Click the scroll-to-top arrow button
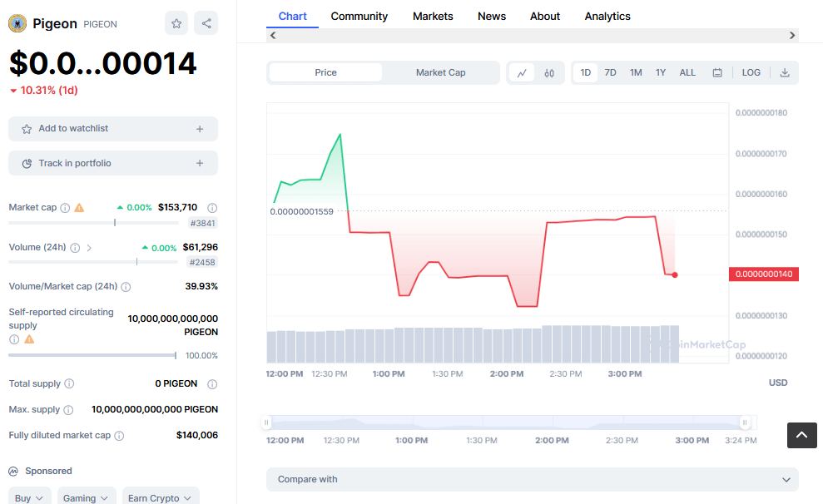 [801, 435]
